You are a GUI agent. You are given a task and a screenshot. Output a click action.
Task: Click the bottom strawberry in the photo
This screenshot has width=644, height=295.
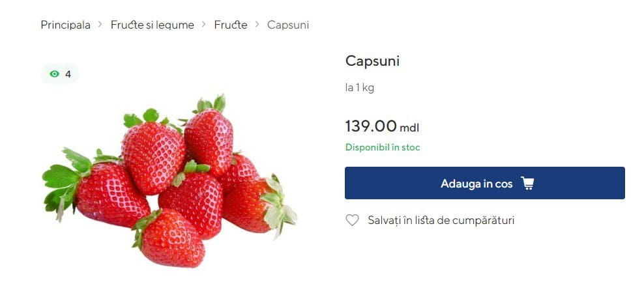click(171, 240)
